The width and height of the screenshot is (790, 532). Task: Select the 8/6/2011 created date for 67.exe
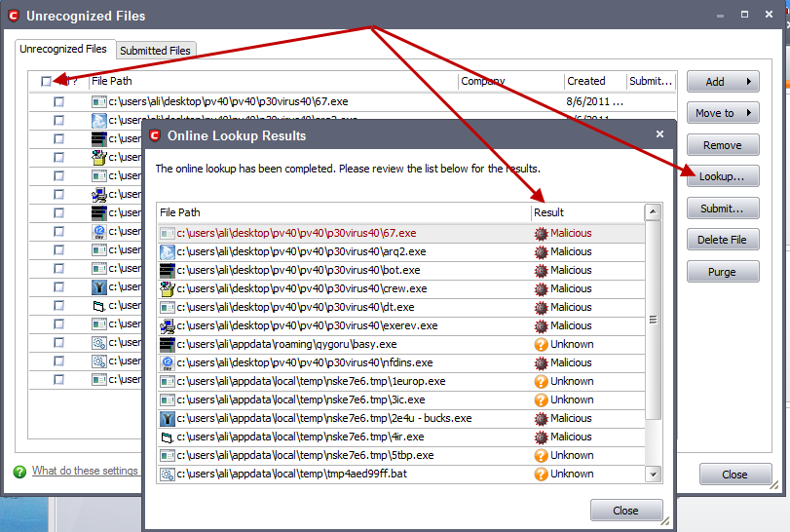click(x=594, y=101)
